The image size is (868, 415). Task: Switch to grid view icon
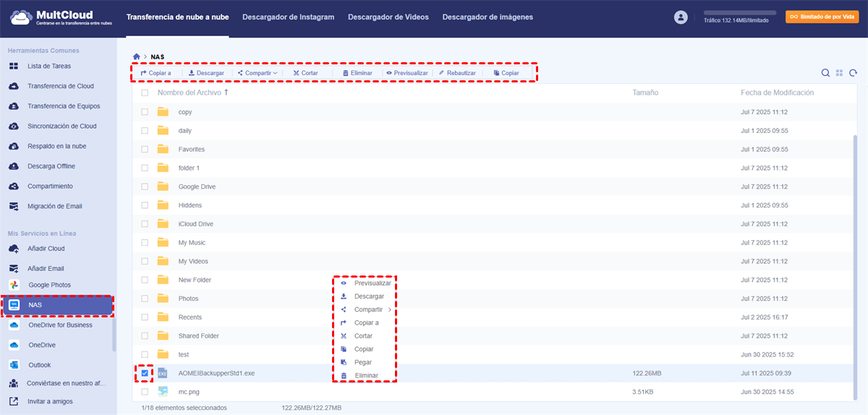pyautogui.click(x=840, y=73)
